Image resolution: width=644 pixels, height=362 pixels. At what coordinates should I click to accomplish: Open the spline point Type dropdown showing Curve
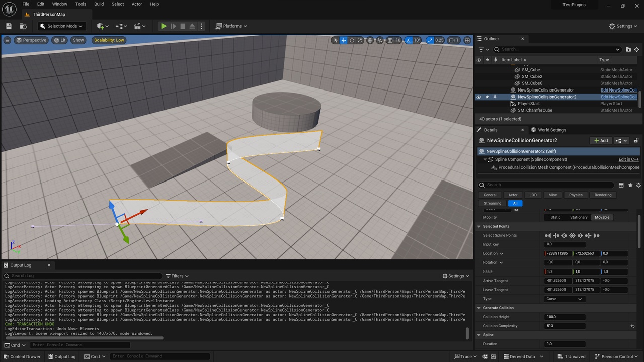[x=564, y=299]
